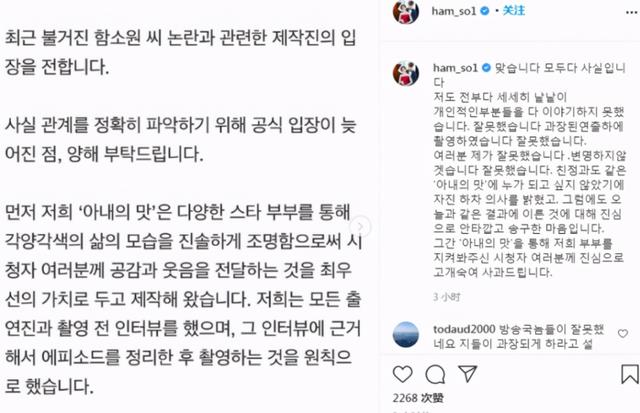Like the post with heart icon

pyautogui.click(x=402, y=374)
